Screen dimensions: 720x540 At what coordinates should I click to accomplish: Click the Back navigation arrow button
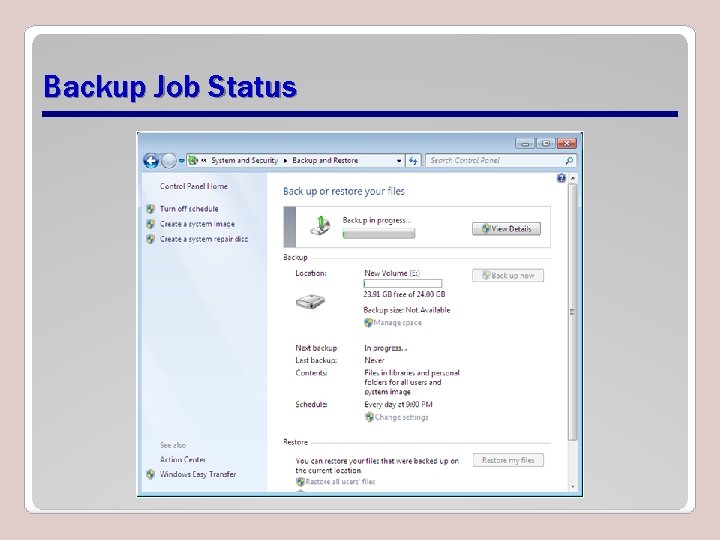151,161
